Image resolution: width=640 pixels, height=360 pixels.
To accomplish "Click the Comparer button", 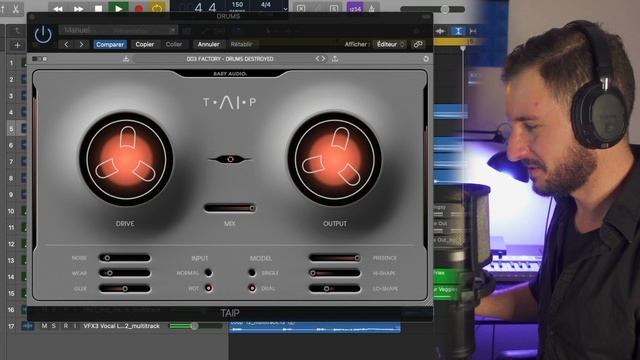I will [x=110, y=44].
